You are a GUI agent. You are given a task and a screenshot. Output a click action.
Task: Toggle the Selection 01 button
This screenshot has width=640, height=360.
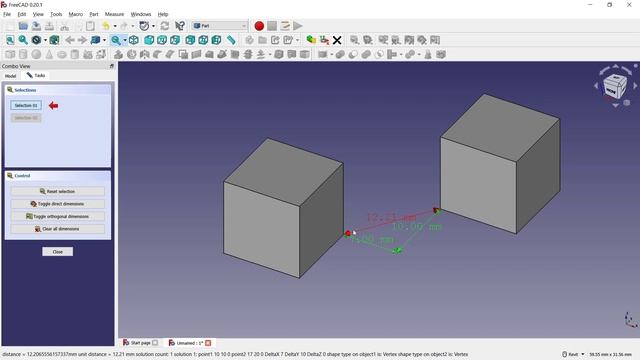click(x=26, y=105)
